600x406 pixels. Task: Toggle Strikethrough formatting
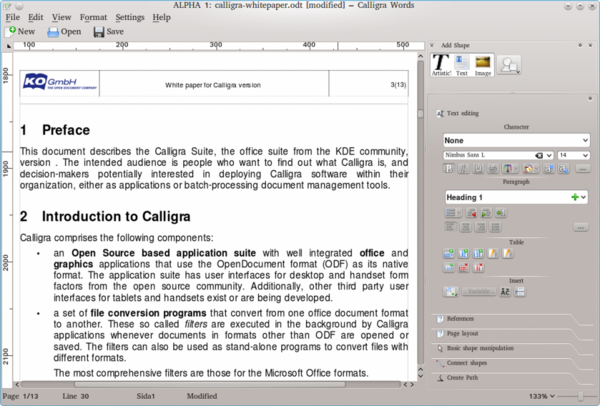[493, 168]
